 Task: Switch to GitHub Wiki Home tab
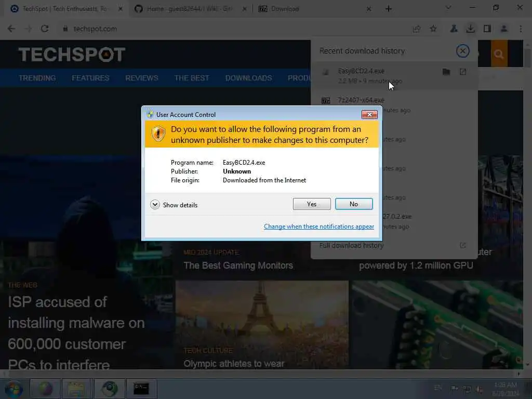point(189,9)
